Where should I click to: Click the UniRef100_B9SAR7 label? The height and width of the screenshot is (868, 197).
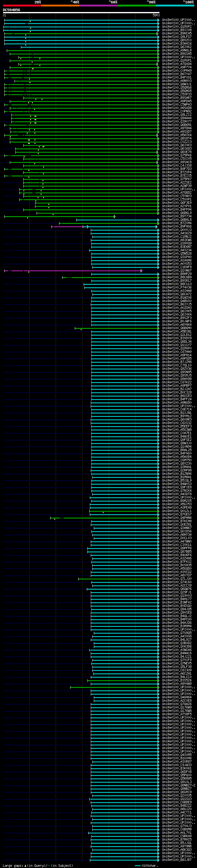click(x=176, y=98)
